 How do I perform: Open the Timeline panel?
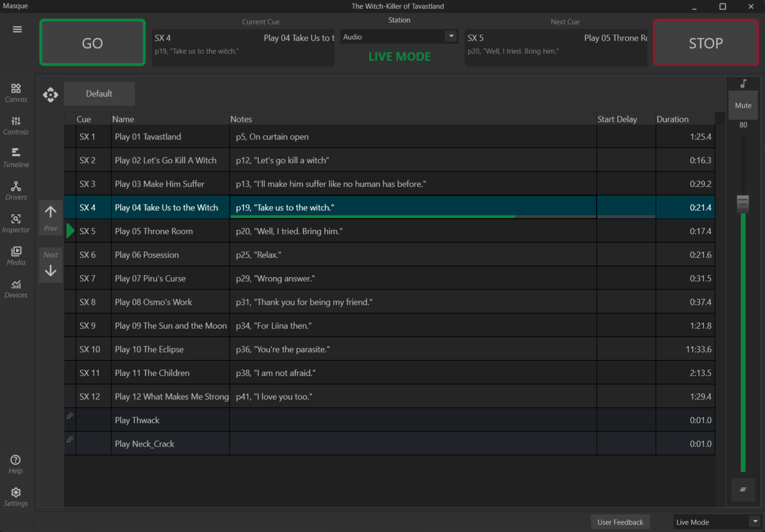tap(16, 158)
